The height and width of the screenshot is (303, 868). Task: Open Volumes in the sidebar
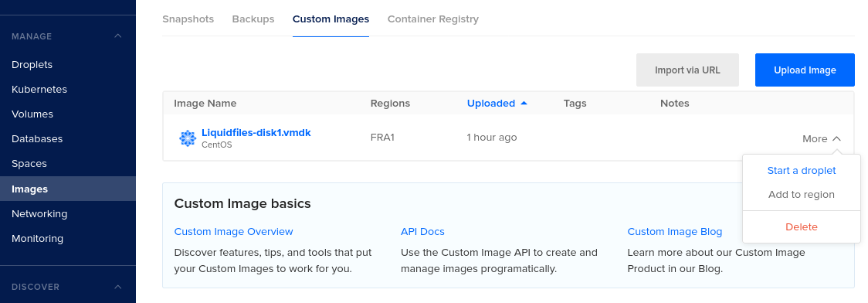tap(32, 114)
